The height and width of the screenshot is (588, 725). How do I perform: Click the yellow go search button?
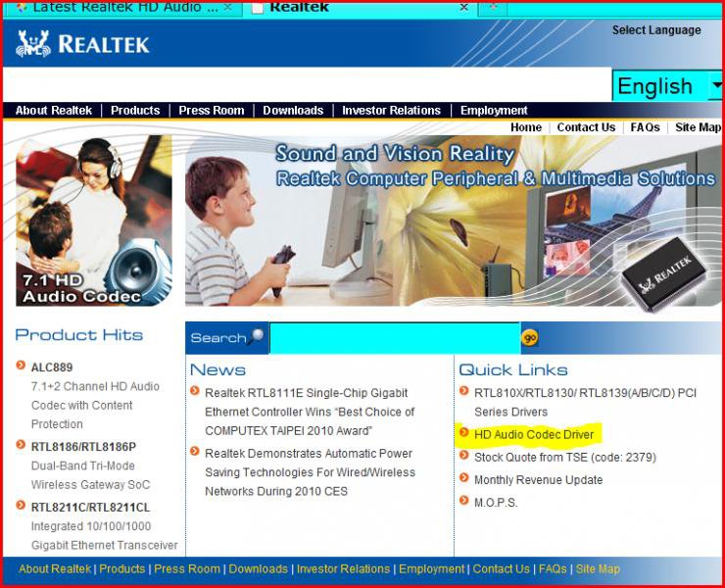pos(529,338)
